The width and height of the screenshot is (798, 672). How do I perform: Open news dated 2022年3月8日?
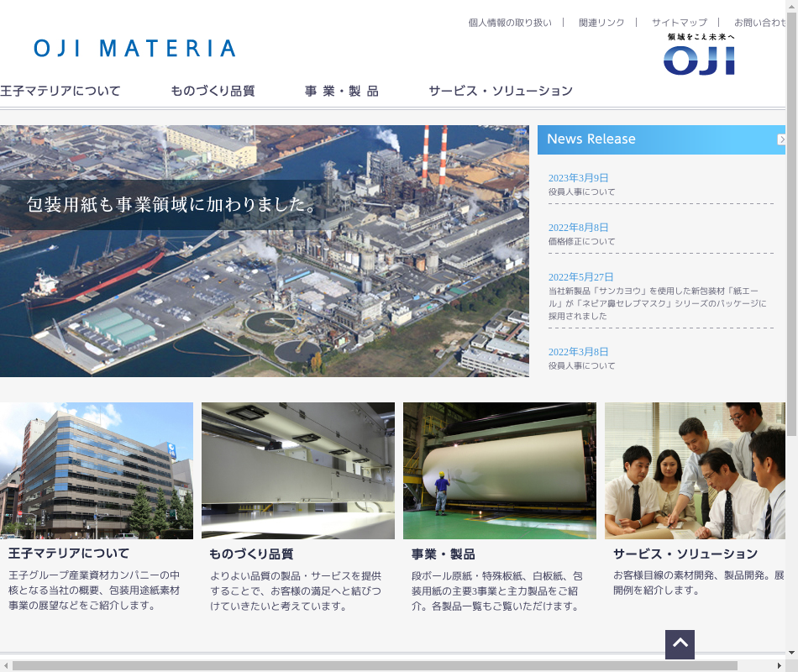coord(578,352)
